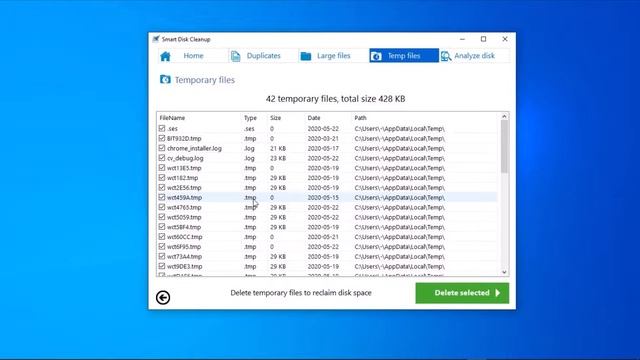This screenshot has width=640, height=360.
Task: Sort by the Date column header
Action: pos(314,118)
